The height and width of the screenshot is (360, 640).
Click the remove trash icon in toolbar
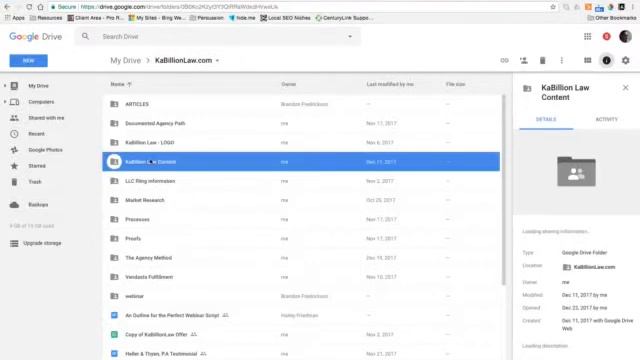coord(542,60)
